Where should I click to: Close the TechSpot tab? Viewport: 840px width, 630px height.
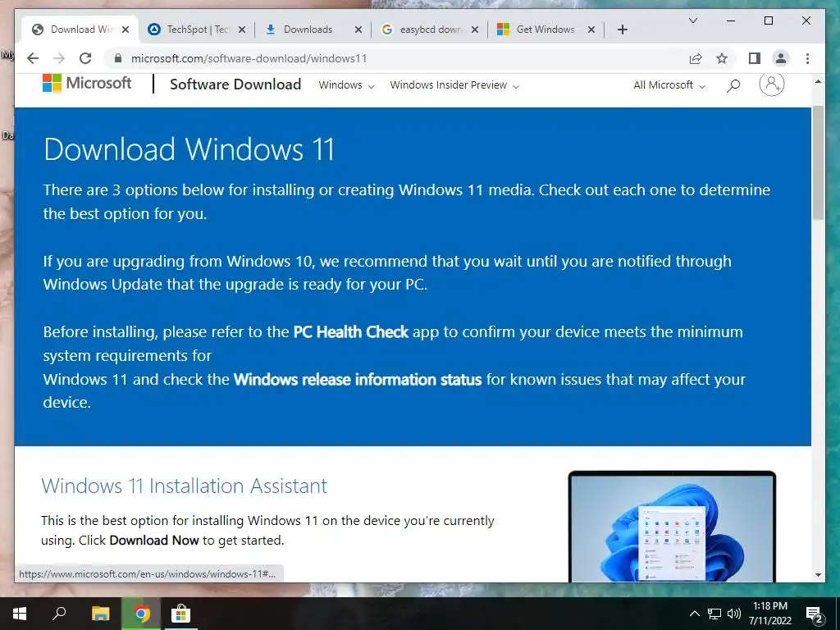pos(242,30)
